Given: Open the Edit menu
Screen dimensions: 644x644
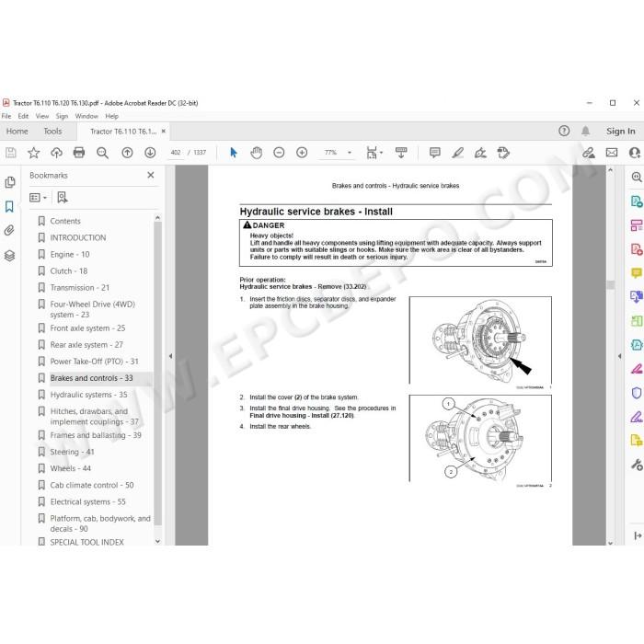Looking at the screenshot, I should pos(23,116).
